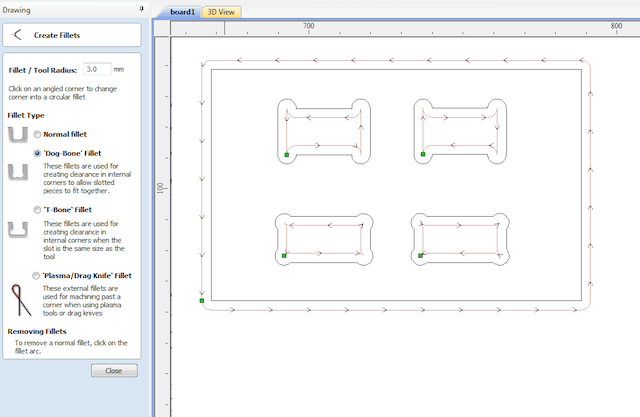Click the T-Bone fillet illustration icon
The image size is (640, 417).
click(18, 230)
